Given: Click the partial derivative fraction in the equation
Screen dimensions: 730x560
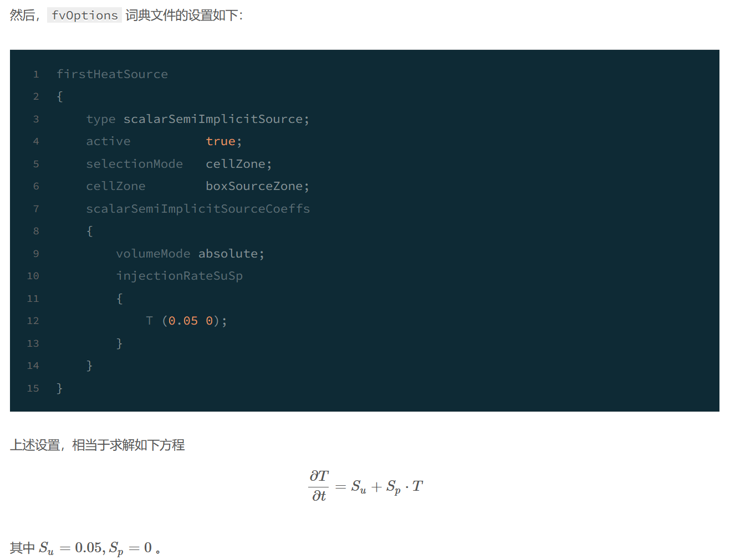Looking at the screenshot, I should coord(319,486).
